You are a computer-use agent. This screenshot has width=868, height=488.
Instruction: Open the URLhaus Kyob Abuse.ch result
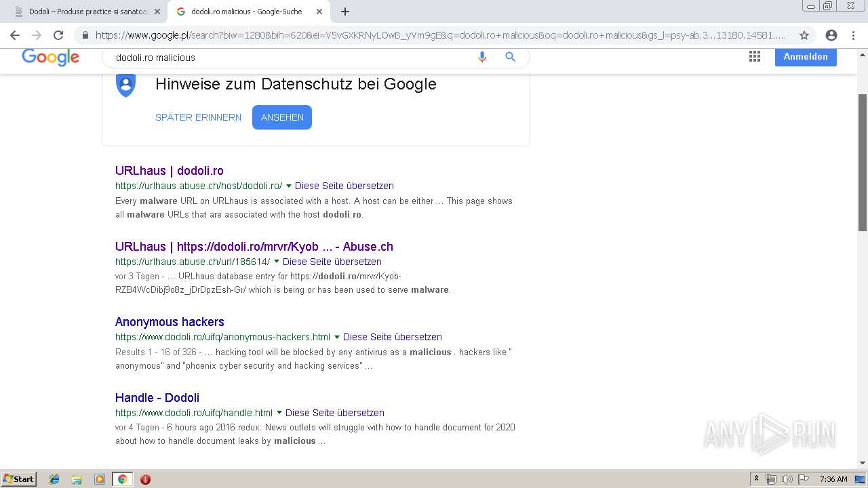(x=254, y=247)
